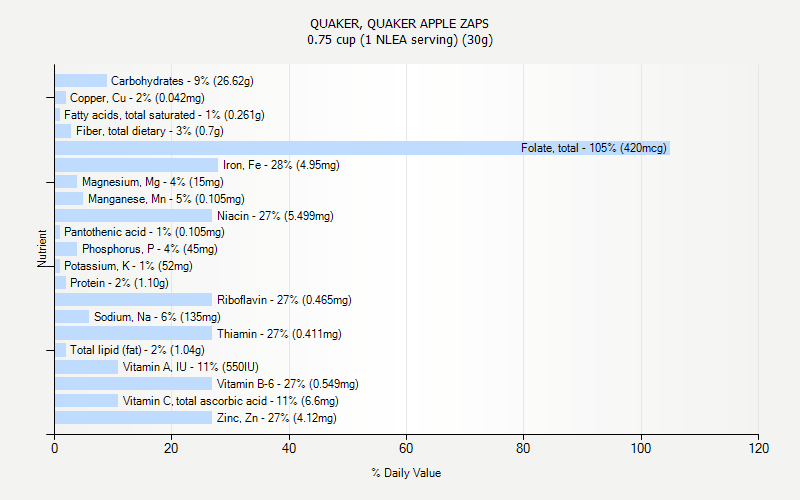800x500 pixels.
Task: Select the Folate, total - 105% (420mcg) label
Action: (593, 148)
